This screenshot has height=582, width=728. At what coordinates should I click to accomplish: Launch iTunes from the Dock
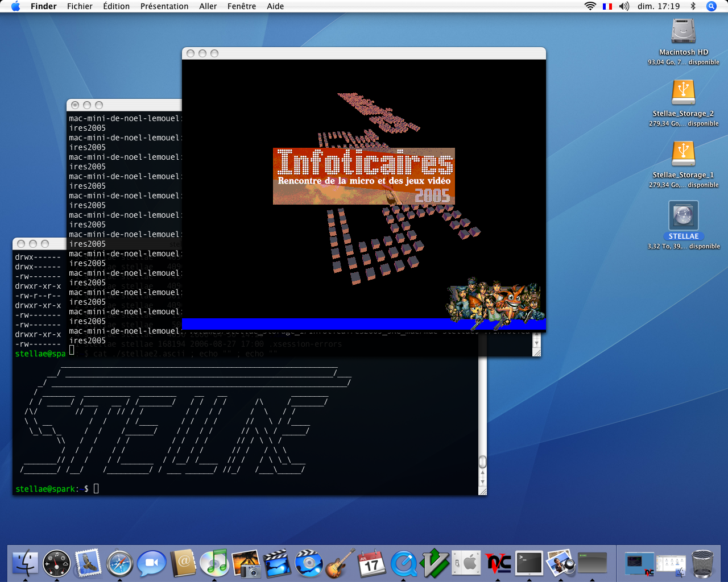(x=214, y=564)
